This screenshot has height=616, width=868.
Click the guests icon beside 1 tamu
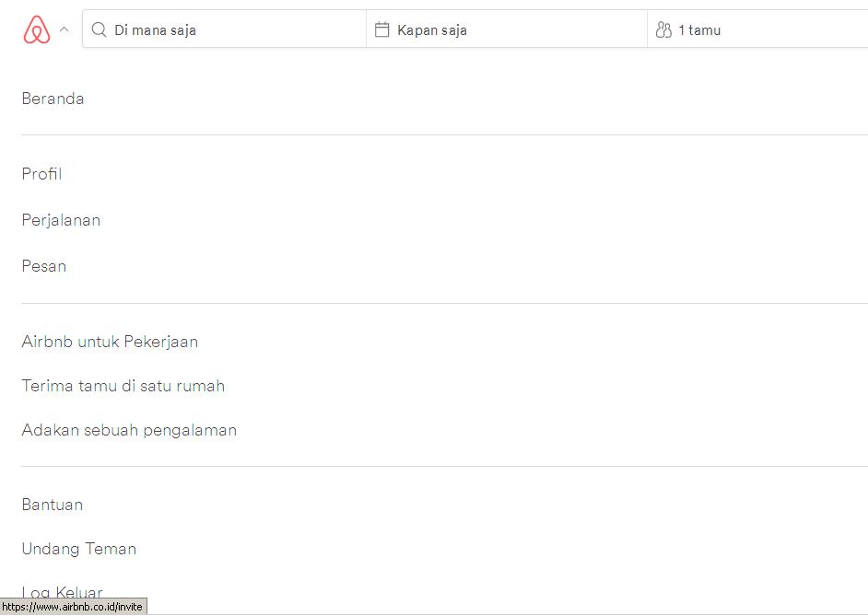[x=663, y=29]
